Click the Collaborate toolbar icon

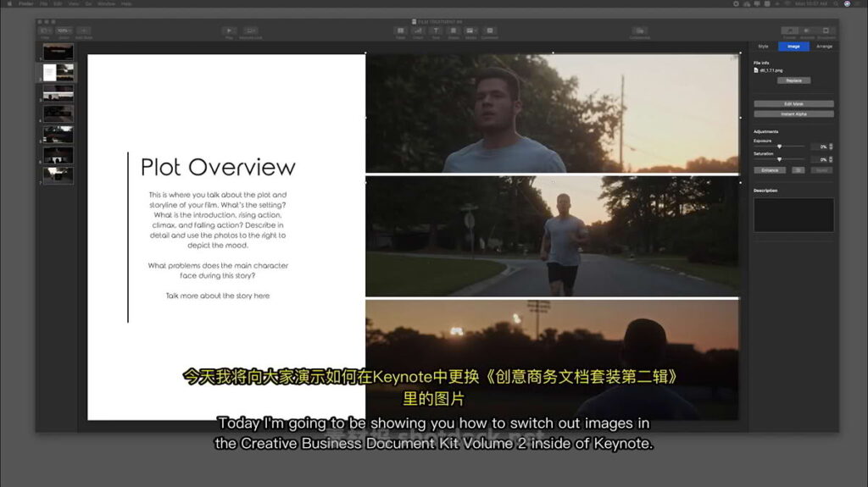click(x=640, y=31)
